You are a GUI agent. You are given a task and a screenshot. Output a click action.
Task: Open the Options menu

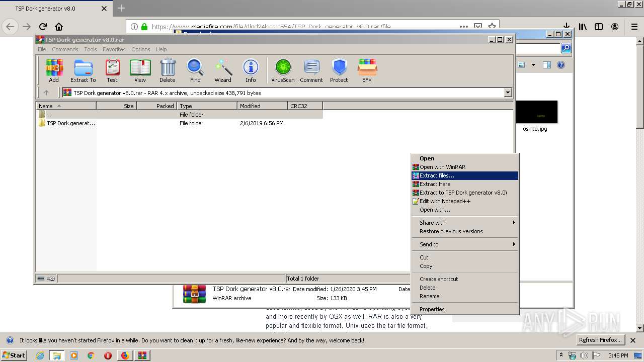(141, 49)
